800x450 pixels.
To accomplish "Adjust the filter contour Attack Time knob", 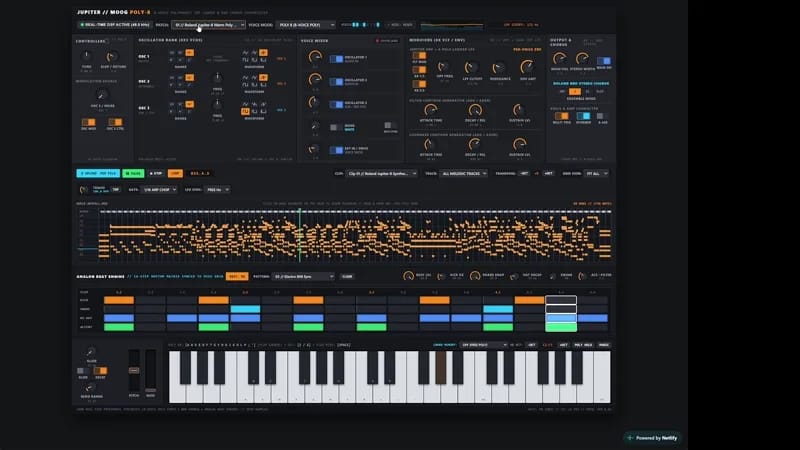I will [x=431, y=110].
